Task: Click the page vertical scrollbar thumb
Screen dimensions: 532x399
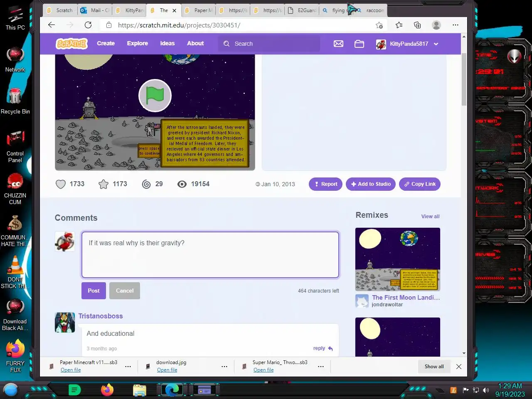Action: 464,79
